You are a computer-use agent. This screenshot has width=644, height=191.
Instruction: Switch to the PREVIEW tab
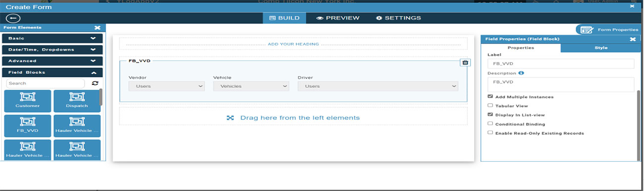tap(338, 18)
